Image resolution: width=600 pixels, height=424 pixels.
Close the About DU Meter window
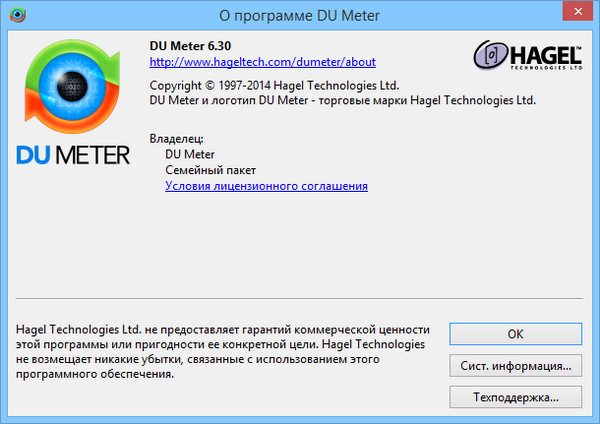(578, 11)
